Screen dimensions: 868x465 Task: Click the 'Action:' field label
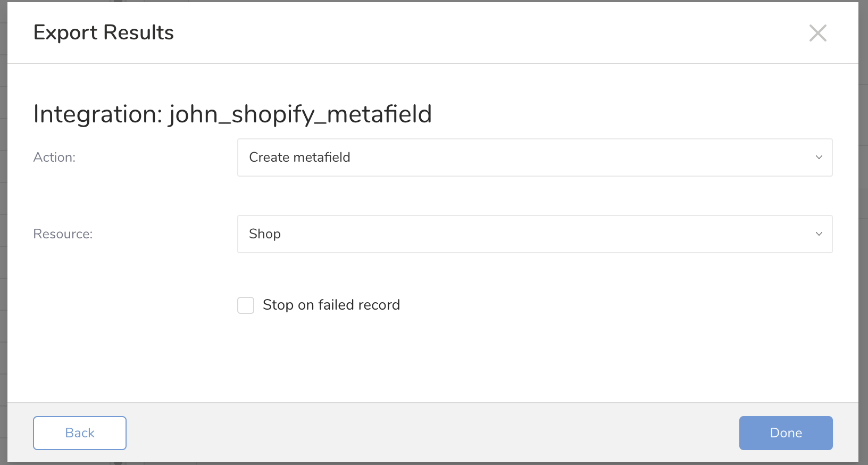[x=54, y=157]
